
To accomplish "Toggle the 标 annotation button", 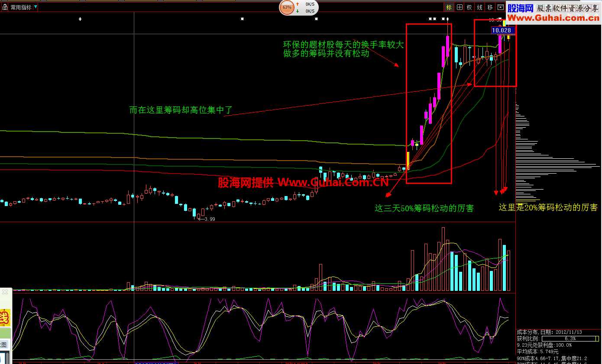I will coord(449,7).
